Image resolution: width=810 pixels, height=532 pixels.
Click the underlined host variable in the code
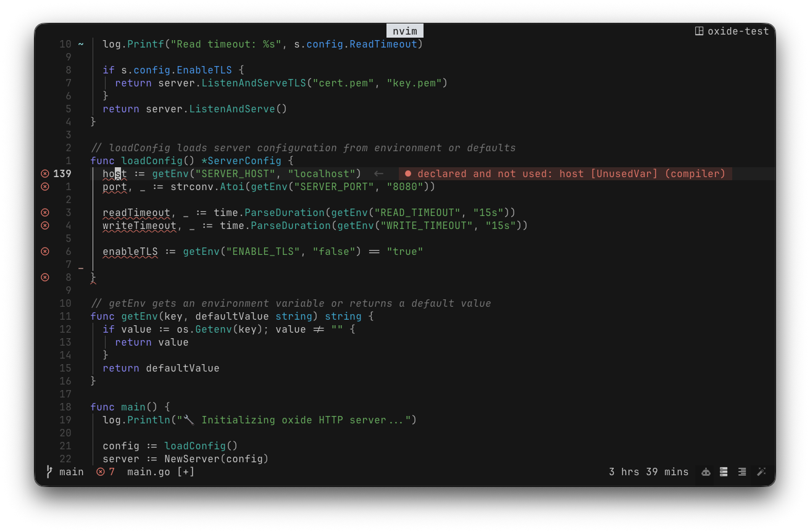[115, 174]
